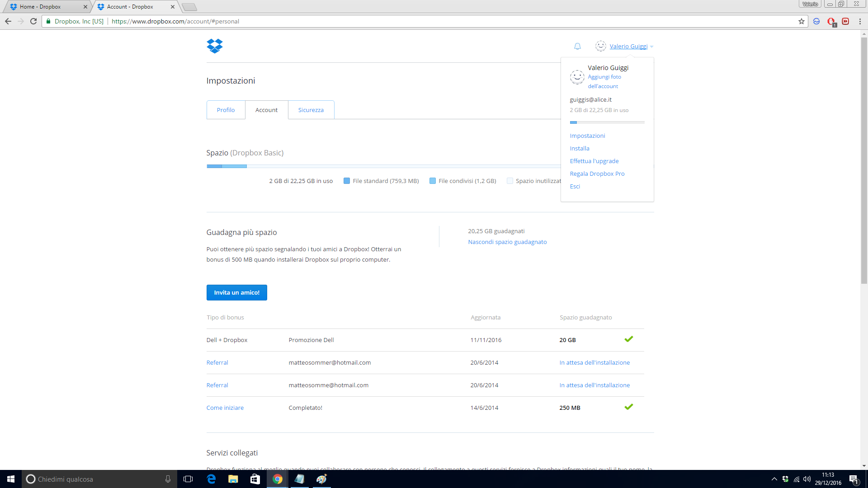
Task: Click In attesa dell'installazione for matteosomme@hotmail.com
Action: [594, 385]
